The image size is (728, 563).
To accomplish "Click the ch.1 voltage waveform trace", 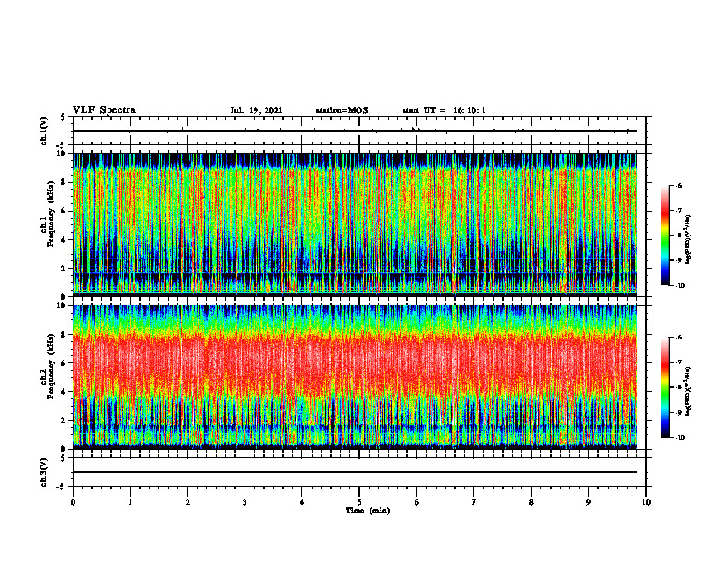I will [x=355, y=131].
